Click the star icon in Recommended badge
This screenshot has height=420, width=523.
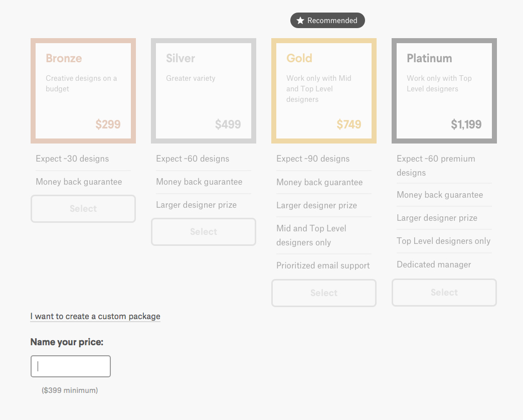point(300,21)
